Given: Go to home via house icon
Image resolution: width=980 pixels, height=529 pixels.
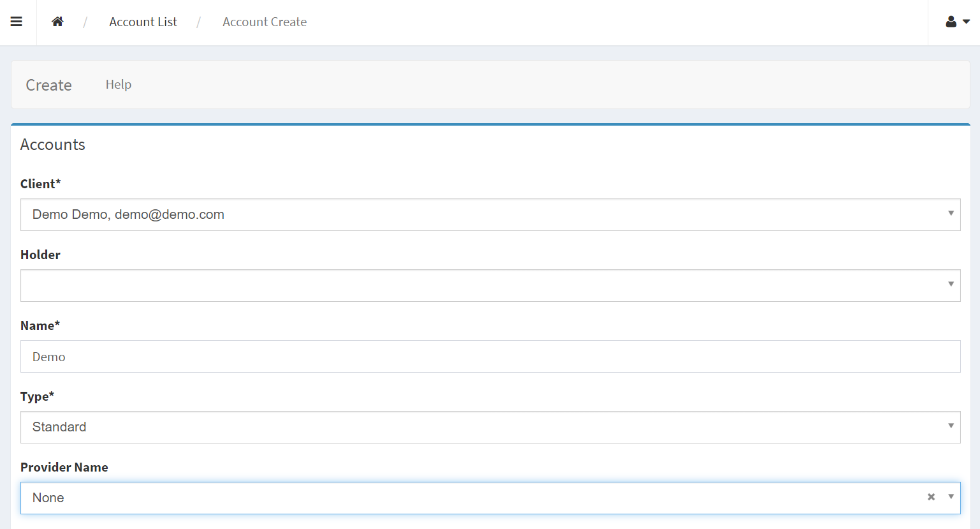Looking at the screenshot, I should coord(57,22).
